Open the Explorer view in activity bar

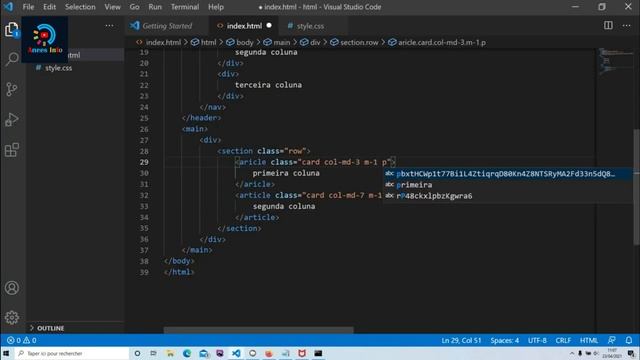(x=12, y=30)
